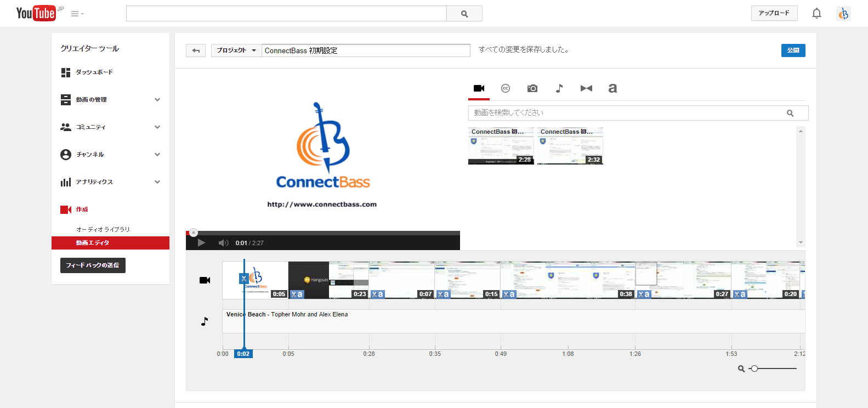Click the video library scroll-down arrow
The image size is (868, 408).
tap(801, 242)
